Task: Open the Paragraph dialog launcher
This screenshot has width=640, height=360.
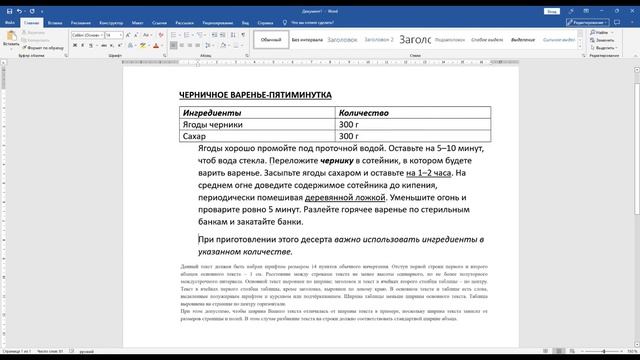Action: click(x=247, y=56)
